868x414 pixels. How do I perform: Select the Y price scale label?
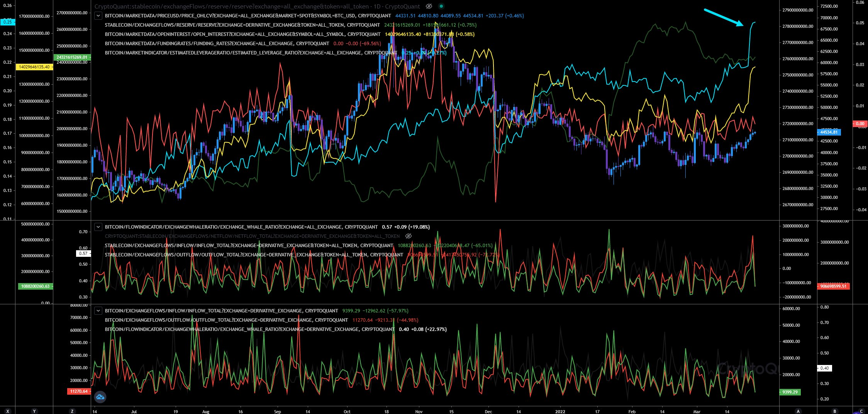click(x=34, y=411)
